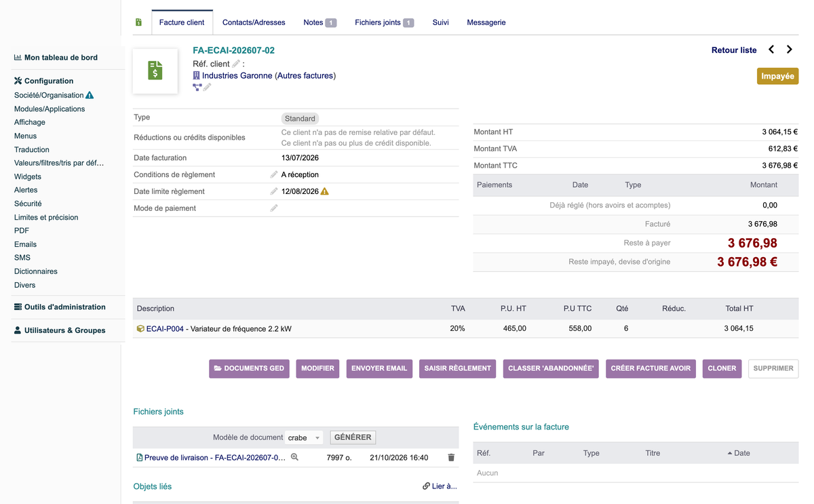The width and height of the screenshot is (814, 504).
Task: Click the project hierarchy icon under customer name
Action: click(197, 88)
